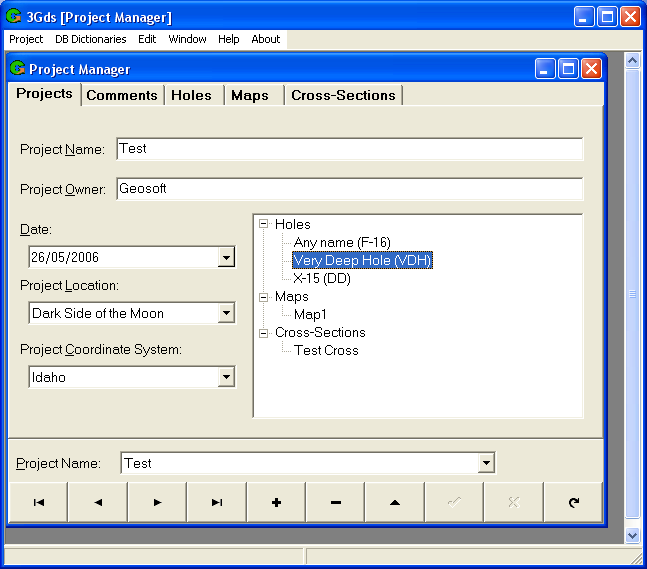Open the Edit menu

pos(147,39)
